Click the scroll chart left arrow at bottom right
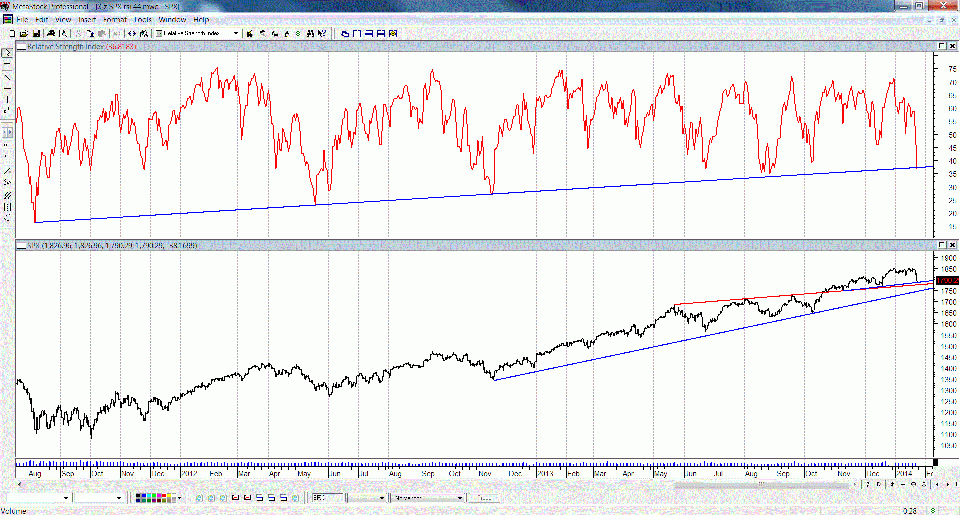The height and width of the screenshot is (516, 960). [937, 484]
